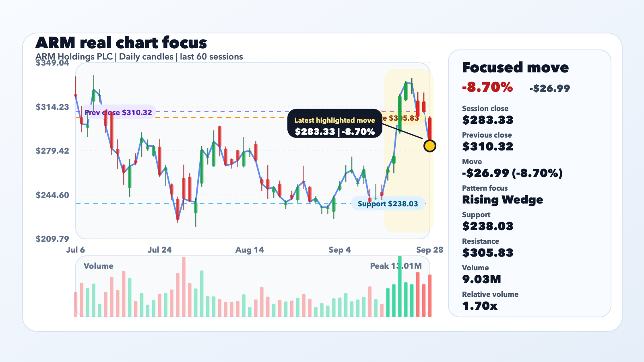Click the Focused move panel heading
644x362 pixels.
click(x=515, y=67)
